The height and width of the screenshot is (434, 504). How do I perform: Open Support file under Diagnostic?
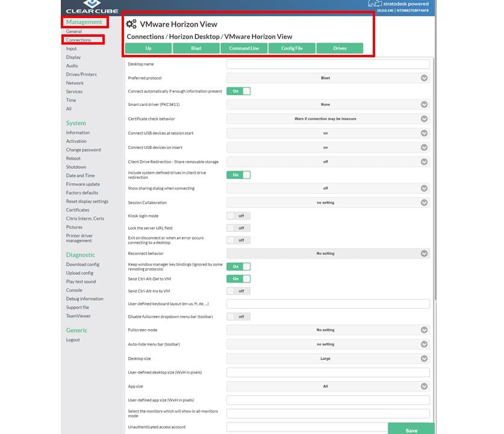78,307
